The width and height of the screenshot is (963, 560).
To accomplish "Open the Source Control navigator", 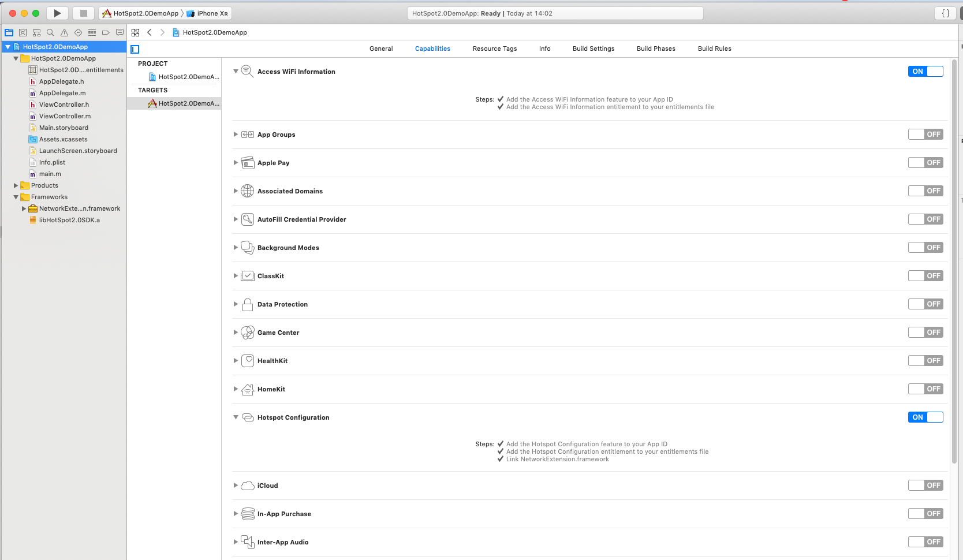I will [23, 33].
